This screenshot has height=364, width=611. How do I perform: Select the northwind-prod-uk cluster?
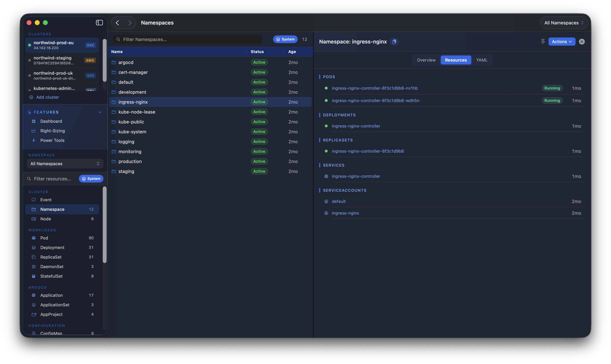pos(62,76)
